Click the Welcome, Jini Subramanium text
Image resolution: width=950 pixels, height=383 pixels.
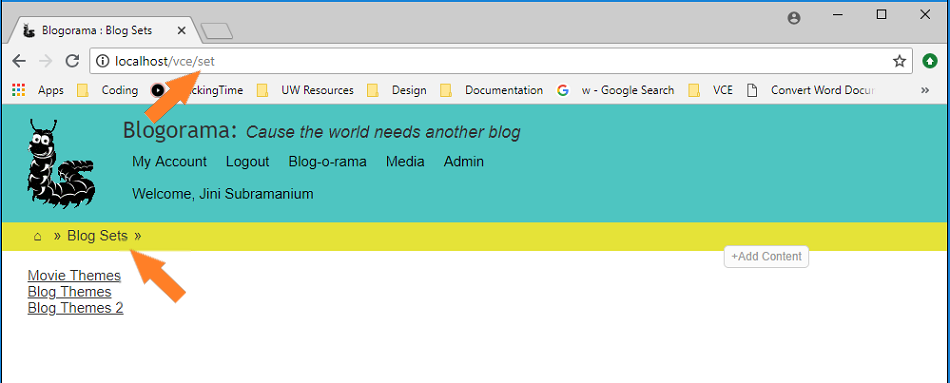[222, 195]
